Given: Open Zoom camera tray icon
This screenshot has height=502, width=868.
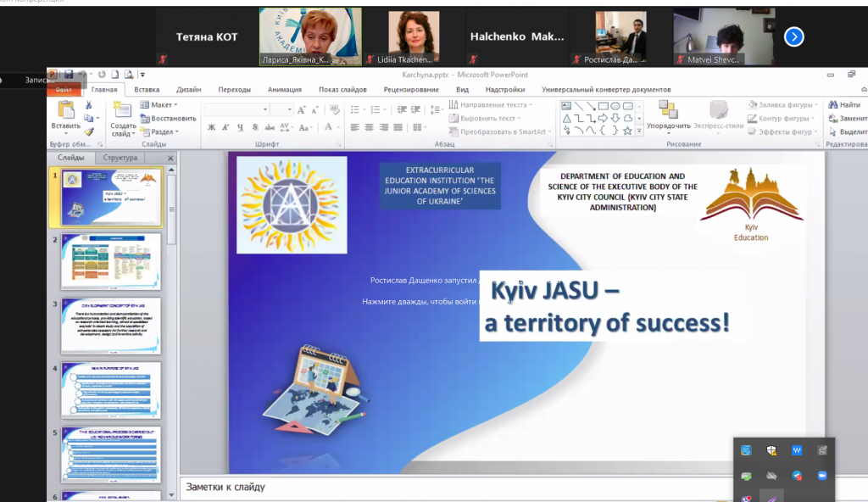Looking at the screenshot, I should [x=822, y=476].
